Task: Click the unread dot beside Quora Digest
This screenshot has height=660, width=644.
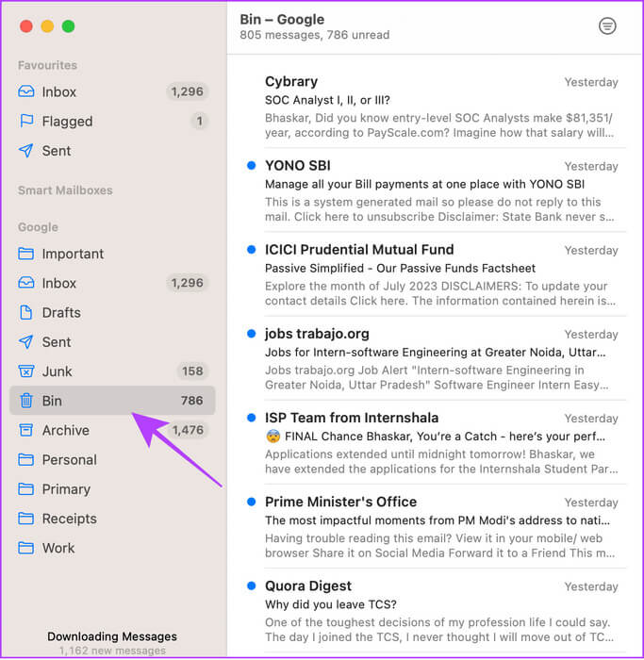Action: [252, 586]
